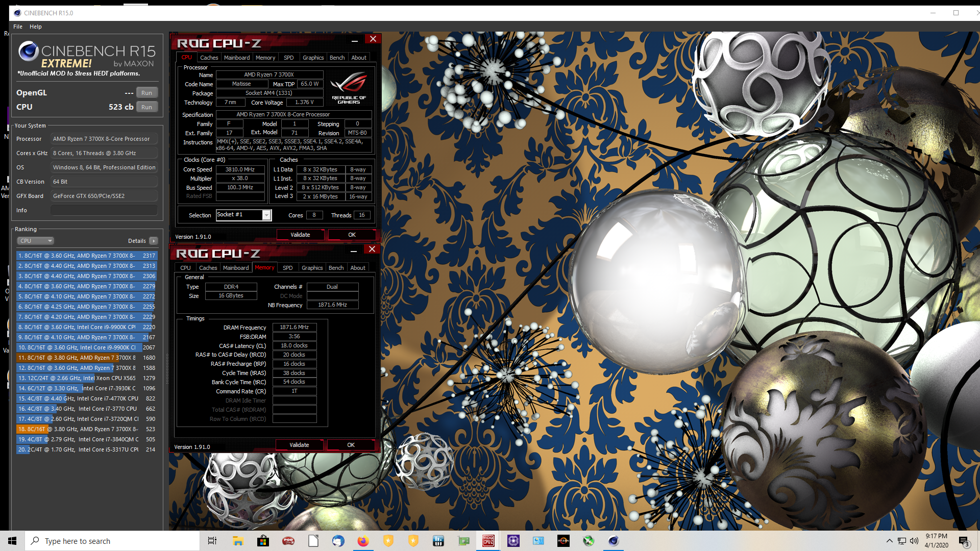Click Processor field AMD Ryzen 7 3700X in Cinebench
This screenshot has height=551, width=980.
(104, 139)
